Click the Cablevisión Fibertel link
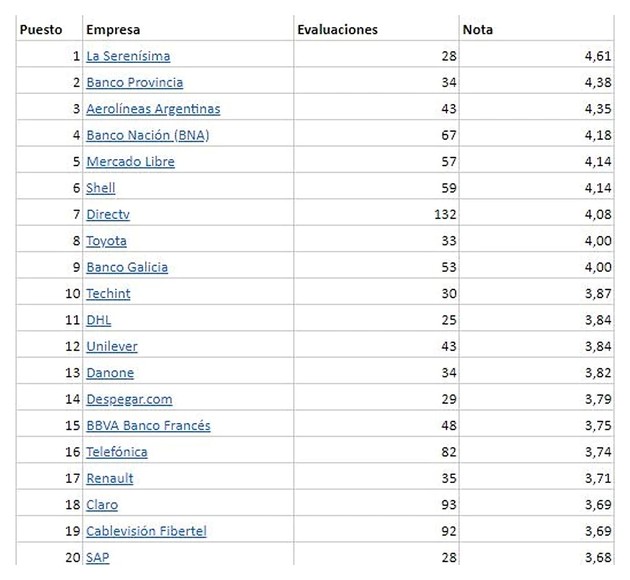630x580 pixels. [x=146, y=531]
